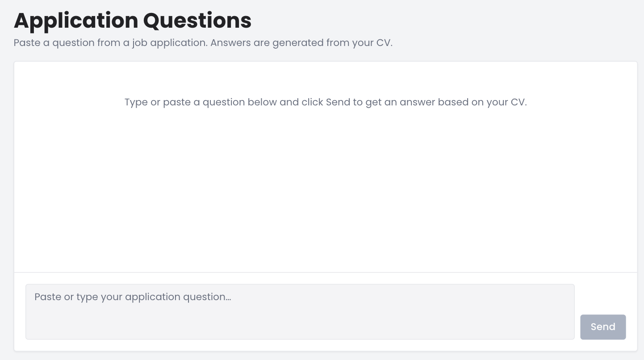644x360 pixels.
Task: Click the question composer at the bottom
Action: tap(300, 311)
